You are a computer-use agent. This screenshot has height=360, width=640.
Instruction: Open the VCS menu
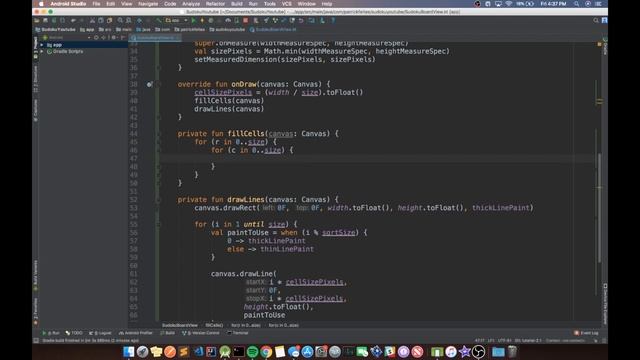(x=287, y=4)
